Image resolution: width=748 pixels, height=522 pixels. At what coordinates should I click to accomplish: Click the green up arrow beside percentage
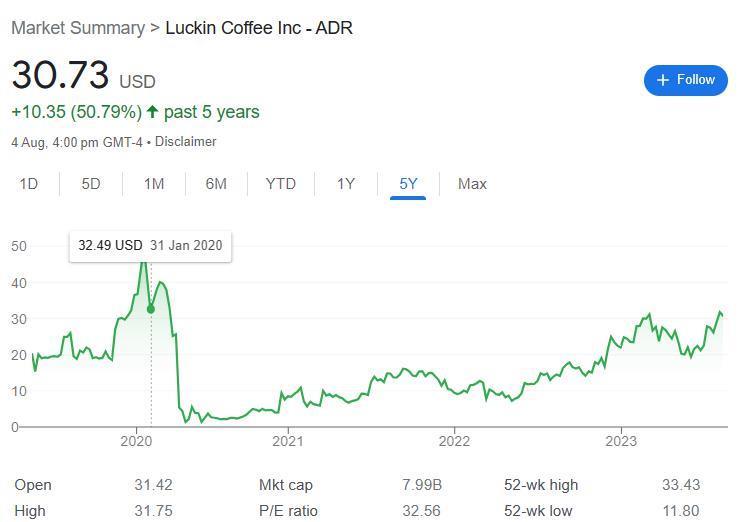pyautogui.click(x=152, y=112)
